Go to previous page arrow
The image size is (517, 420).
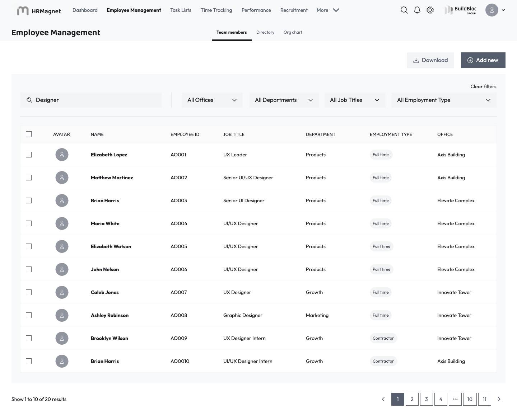(383, 399)
